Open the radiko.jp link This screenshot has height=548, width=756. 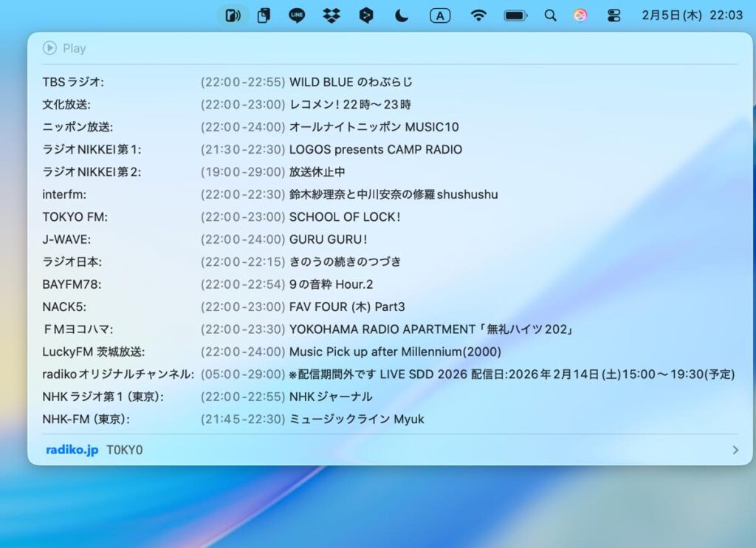click(x=72, y=450)
